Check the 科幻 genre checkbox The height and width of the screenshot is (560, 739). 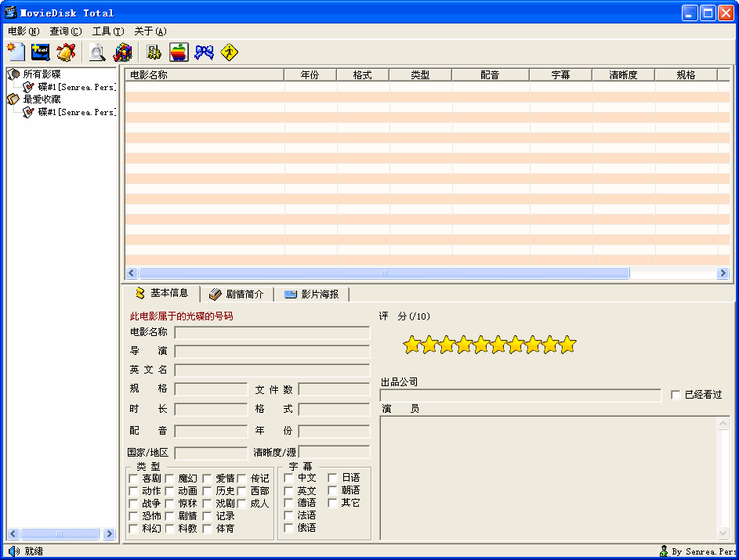coord(133,529)
